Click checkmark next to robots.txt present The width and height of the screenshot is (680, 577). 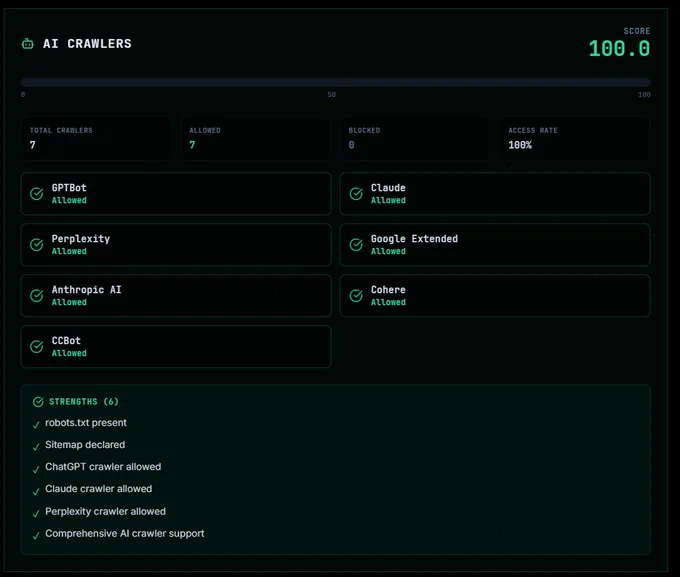36,425
